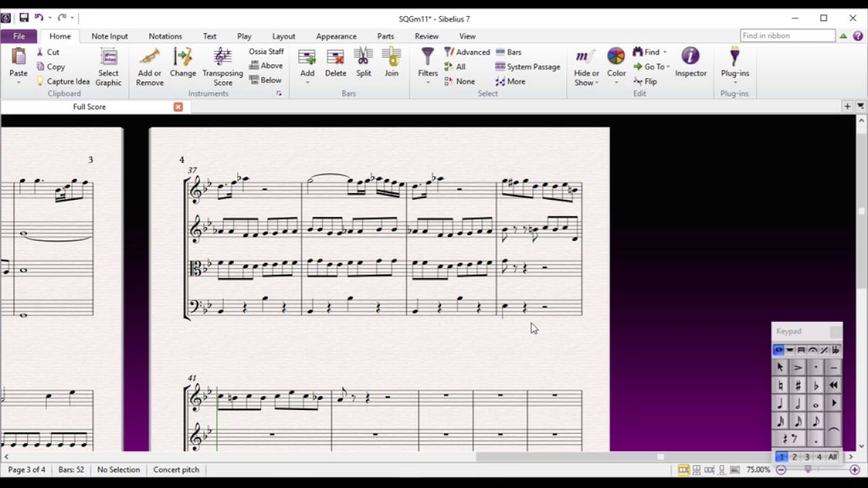Screen dimensions: 868x488
Task: Click the tie button on the Keypad
Action: click(x=833, y=430)
